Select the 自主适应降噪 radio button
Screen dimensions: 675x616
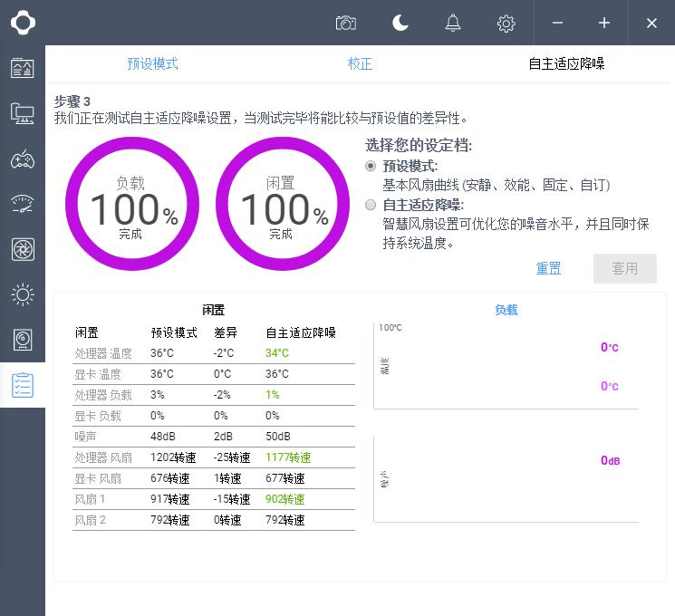pos(371,205)
